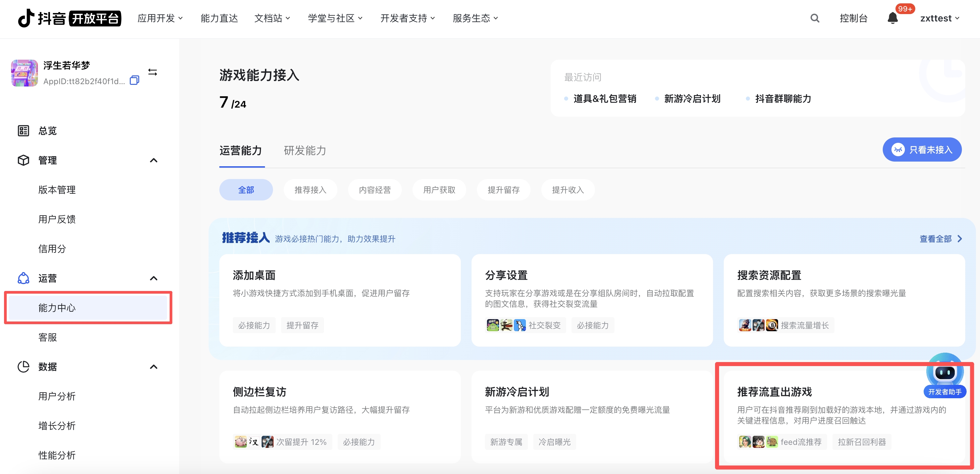
Task: Toggle the 只看未接入 filter
Action: tap(922, 150)
